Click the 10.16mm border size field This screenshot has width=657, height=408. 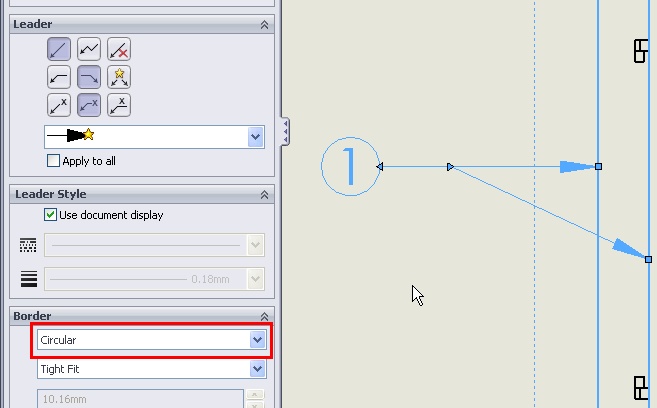point(140,399)
